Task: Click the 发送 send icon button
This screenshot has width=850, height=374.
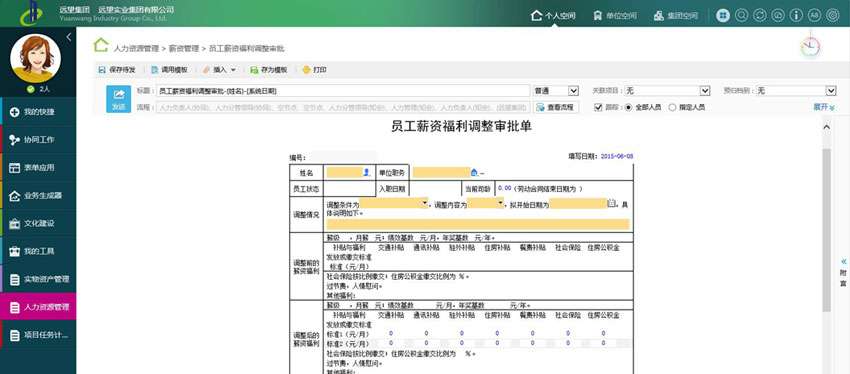Action: click(x=119, y=99)
